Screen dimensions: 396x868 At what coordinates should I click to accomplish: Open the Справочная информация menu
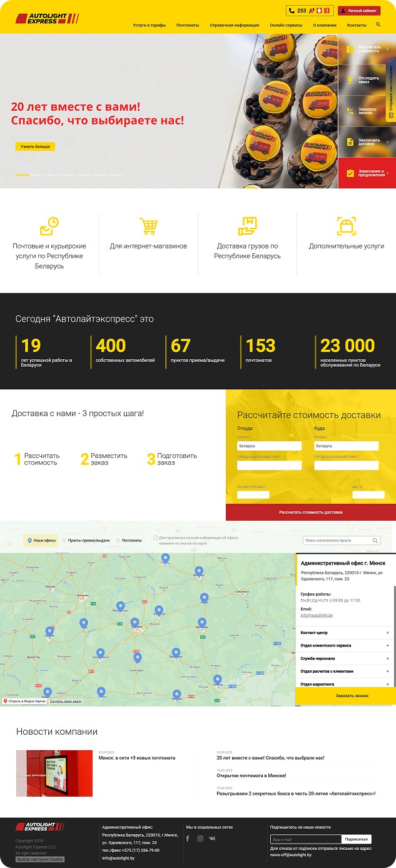coord(235,25)
